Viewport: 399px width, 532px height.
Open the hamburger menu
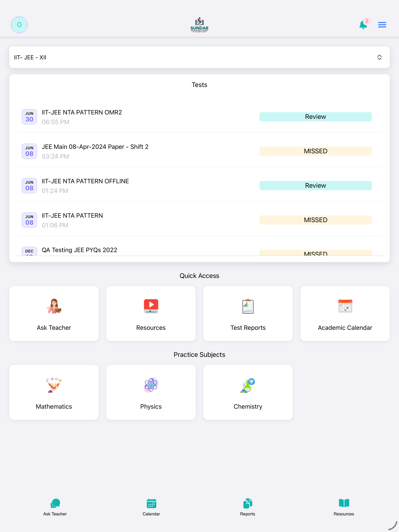click(x=382, y=25)
